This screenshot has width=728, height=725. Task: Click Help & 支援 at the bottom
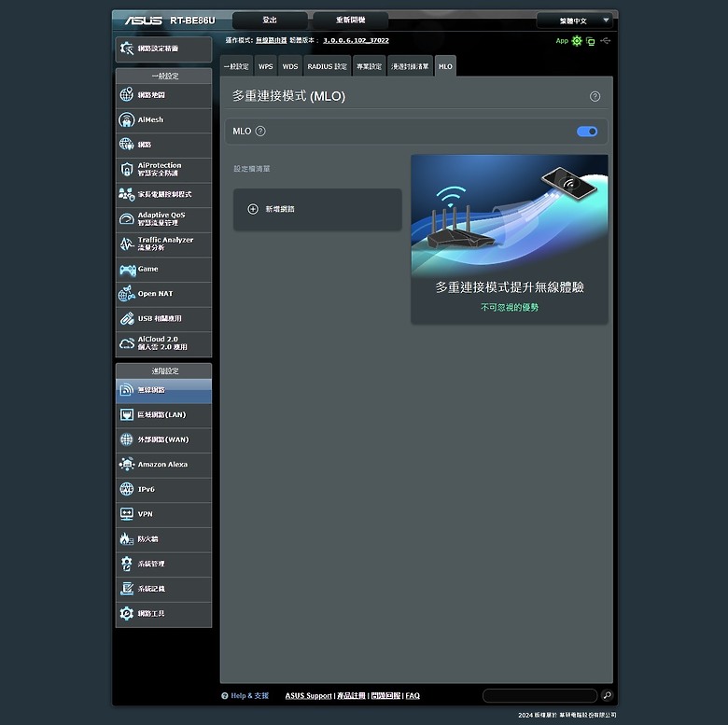245,695
